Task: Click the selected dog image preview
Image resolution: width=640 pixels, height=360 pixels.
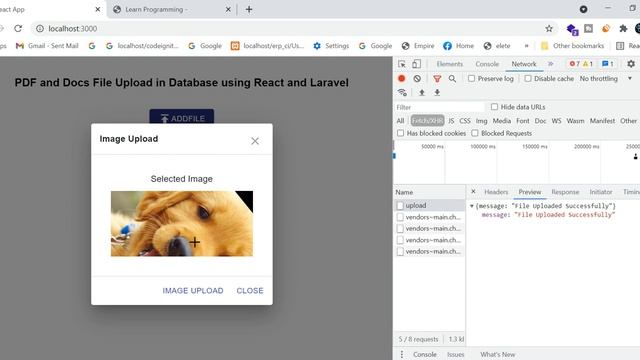Action: (182, 224)
